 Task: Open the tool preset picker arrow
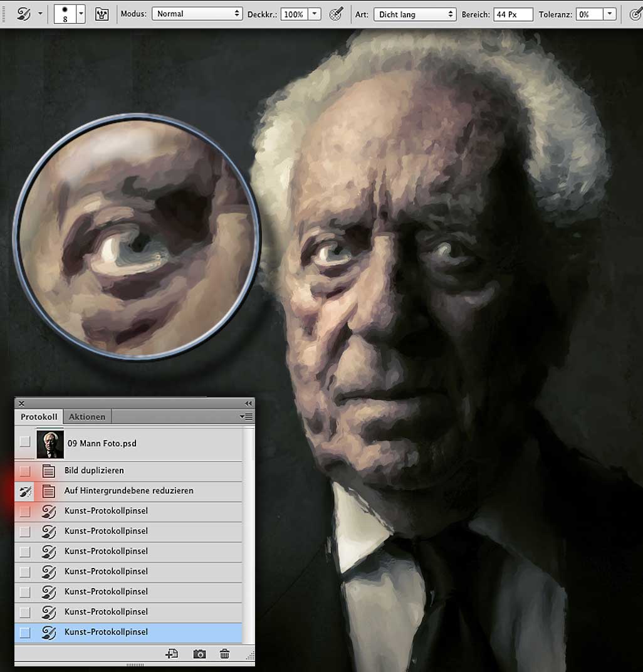pos(40,14)
